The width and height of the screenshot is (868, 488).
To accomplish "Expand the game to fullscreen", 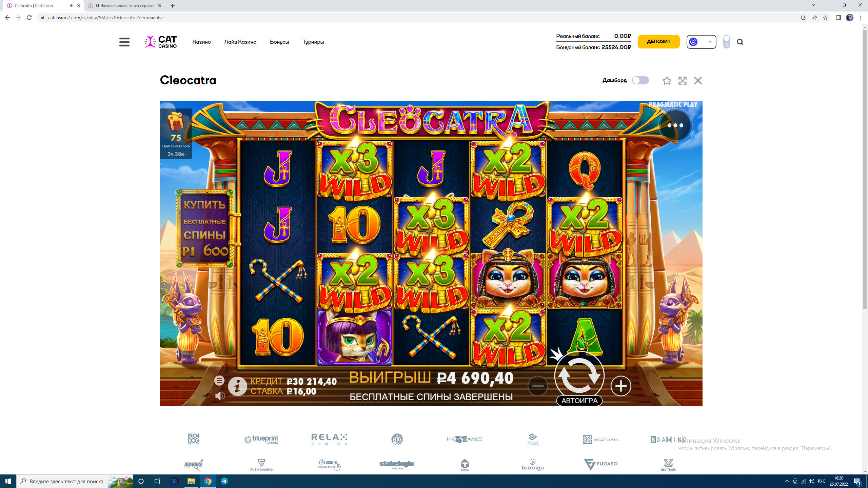I will pos(682,81).
